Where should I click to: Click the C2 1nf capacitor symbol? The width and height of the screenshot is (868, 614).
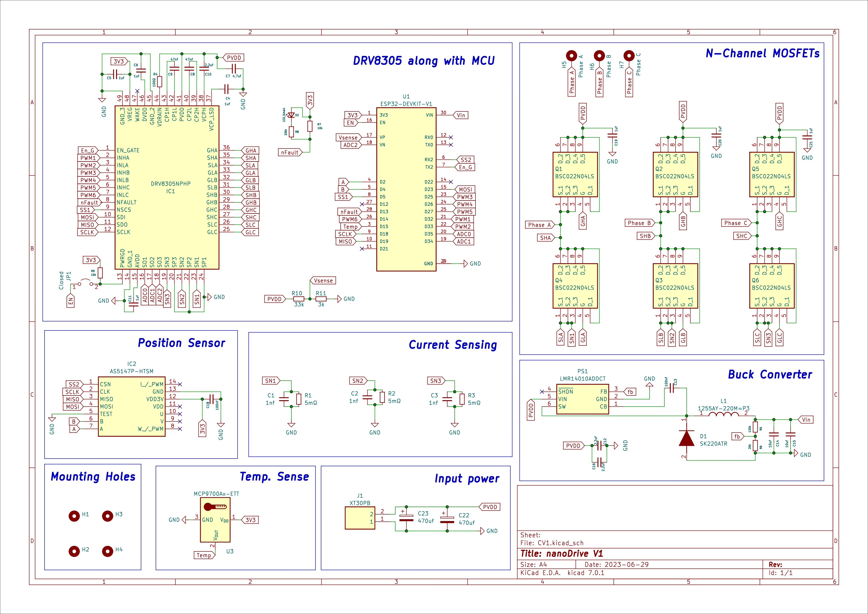(368, 397)
